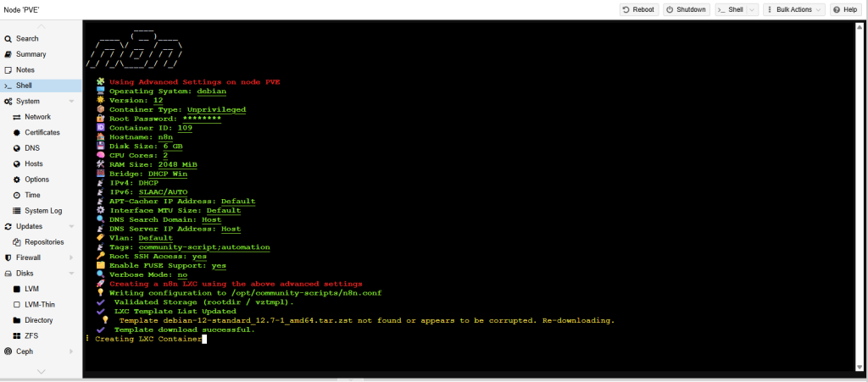Click the sidebar scroll-down chevron
This screenshot has height=382, width=868.
[42, 372]
